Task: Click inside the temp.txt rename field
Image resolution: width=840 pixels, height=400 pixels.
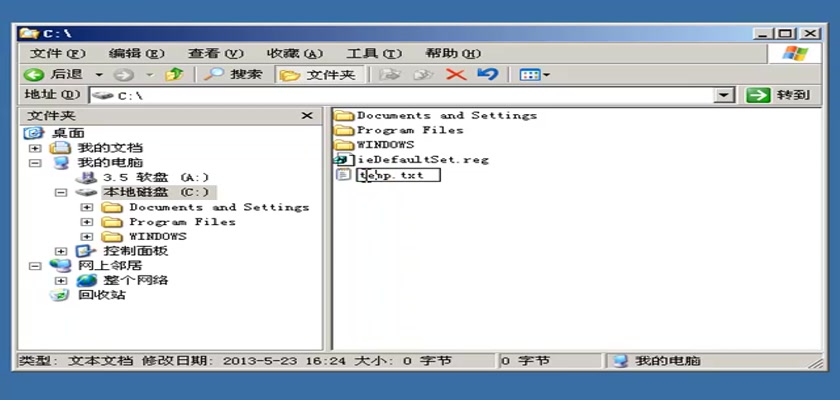Action: pyautogui.click(x=398, y=175)
